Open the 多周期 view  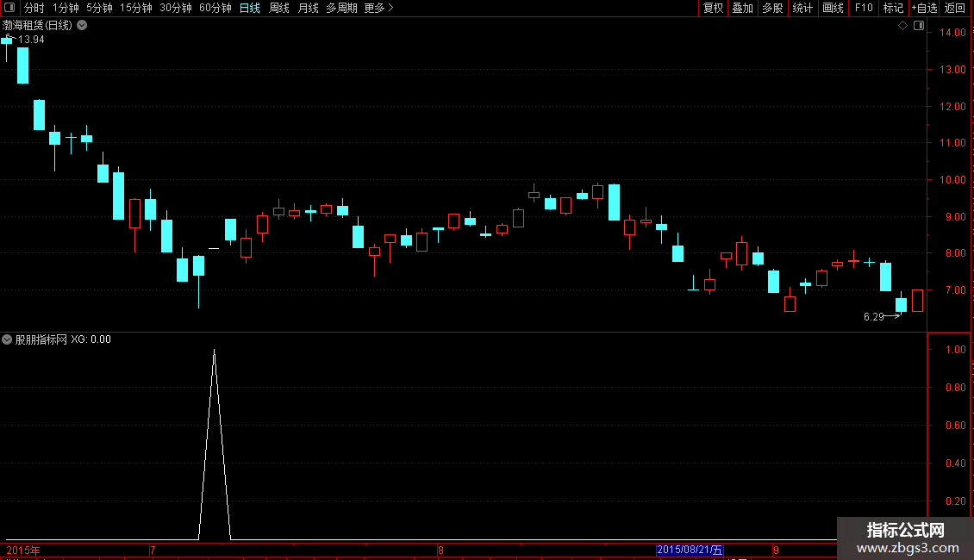341,8
